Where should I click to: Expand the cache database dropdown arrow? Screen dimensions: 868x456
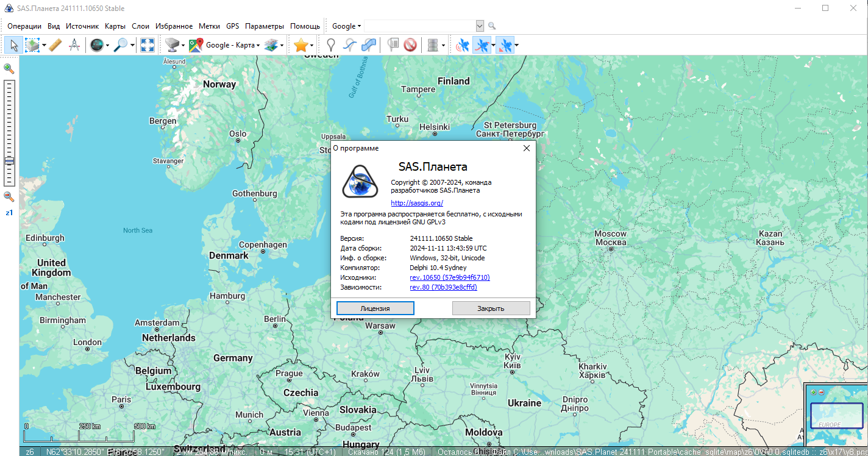pyautogui.click(x=443, y=45)
